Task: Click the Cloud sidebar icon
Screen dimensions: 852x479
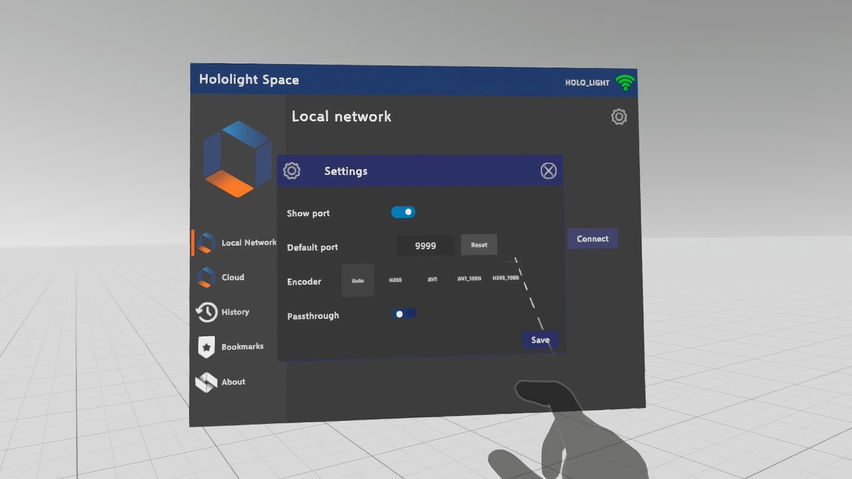Action: (206, 277)
